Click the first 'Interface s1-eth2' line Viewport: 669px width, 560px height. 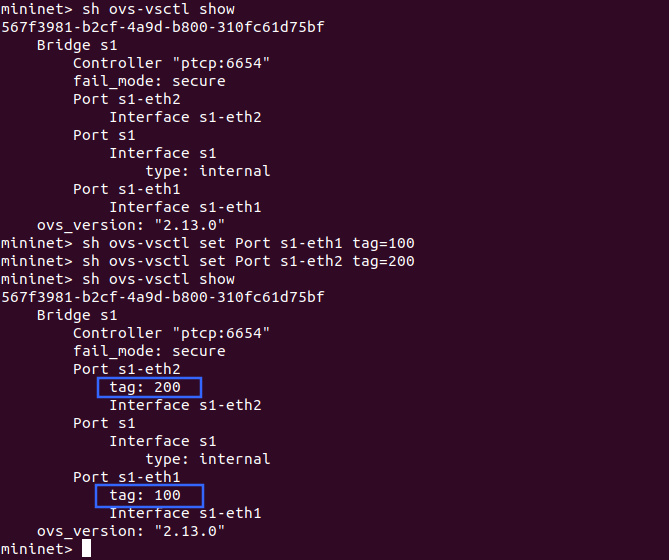pos(185,117)
